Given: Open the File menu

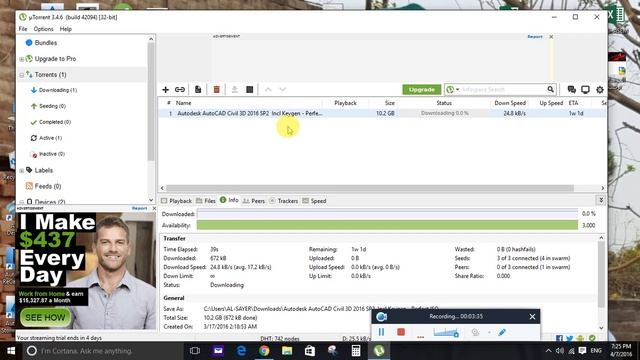Looking at the screenshot, I should pos(23,29).
